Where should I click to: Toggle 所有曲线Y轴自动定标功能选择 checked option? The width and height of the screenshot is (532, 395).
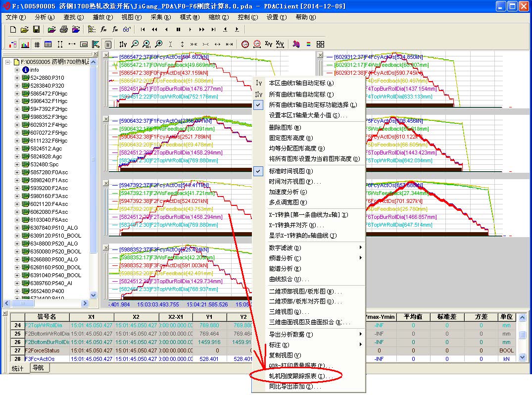pyautogui.click(x=311, y=105)
